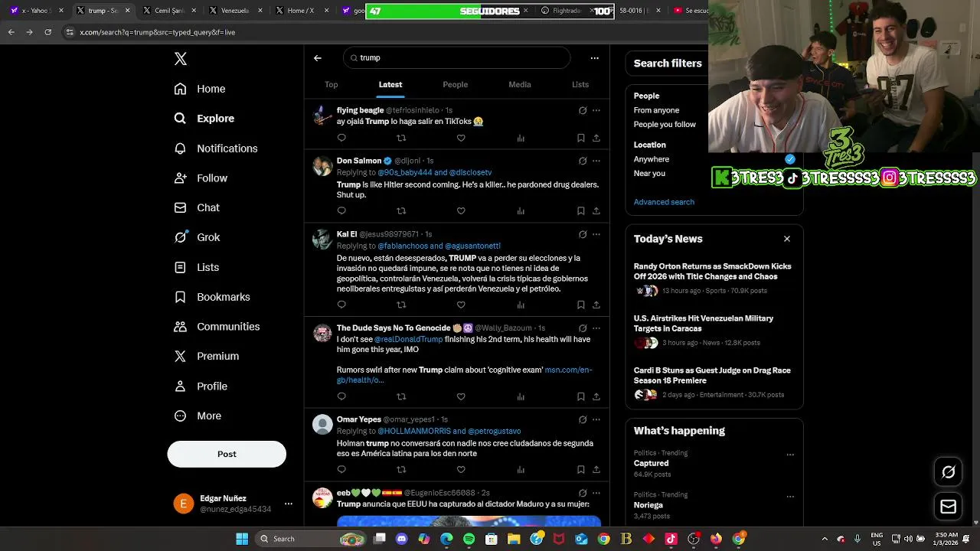Open more options on Don Salmon's post

tap(596, 161)
